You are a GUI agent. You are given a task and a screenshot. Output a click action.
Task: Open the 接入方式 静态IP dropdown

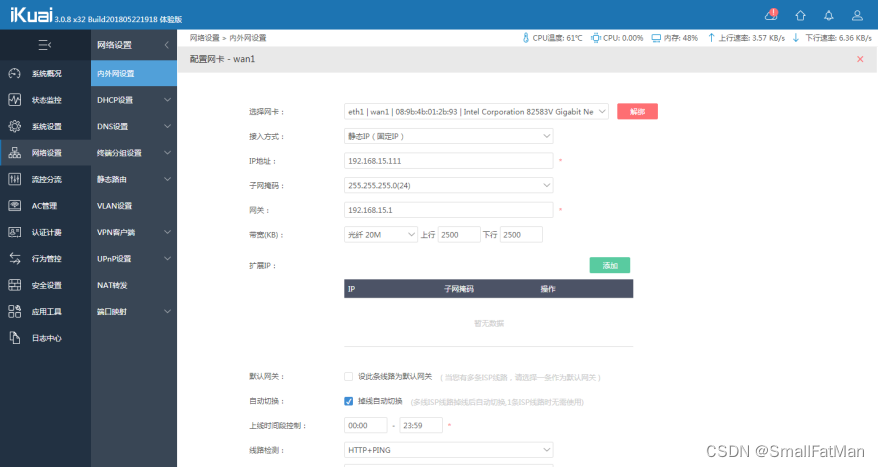tap(448, 136)
